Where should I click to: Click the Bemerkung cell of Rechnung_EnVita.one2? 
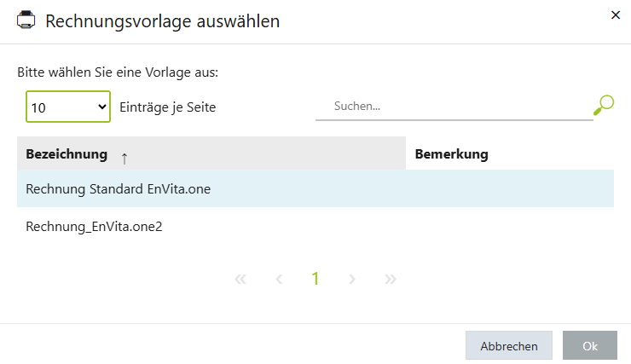[x=509, y=227]
